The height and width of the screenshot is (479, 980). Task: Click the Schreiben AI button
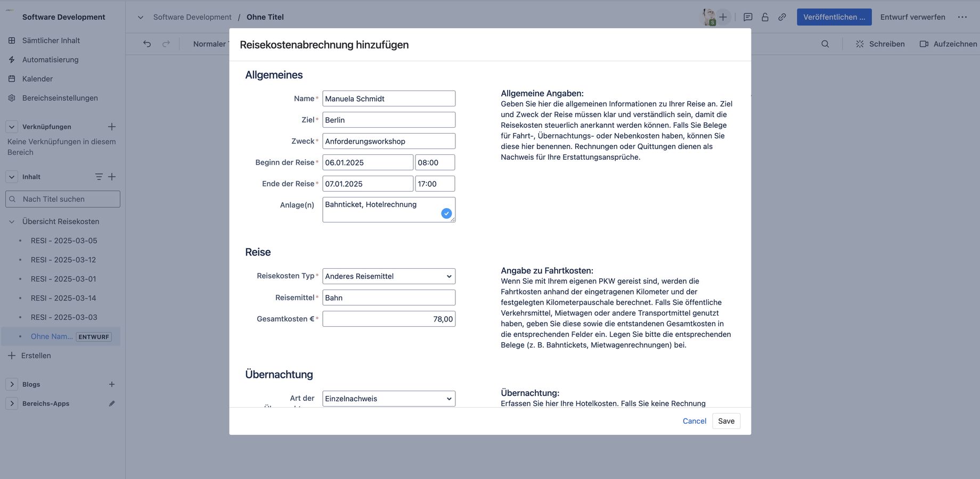tap(880, 44)
